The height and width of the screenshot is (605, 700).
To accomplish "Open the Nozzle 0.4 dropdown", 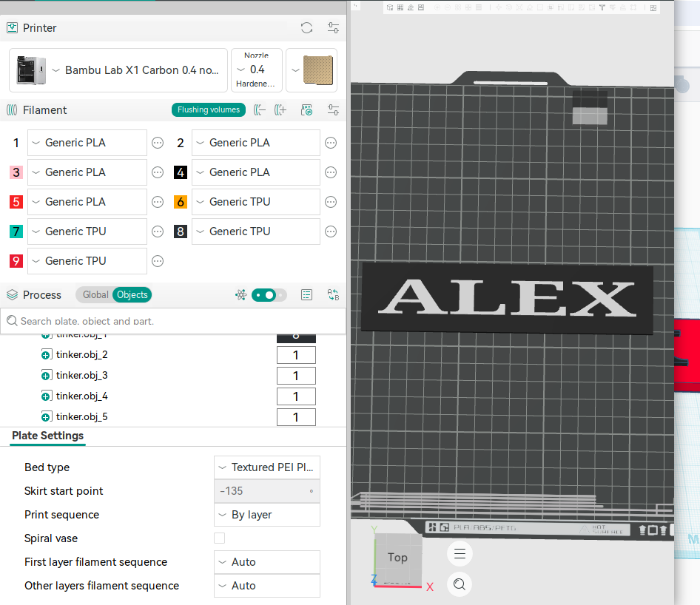I will (x=256, y=70).
